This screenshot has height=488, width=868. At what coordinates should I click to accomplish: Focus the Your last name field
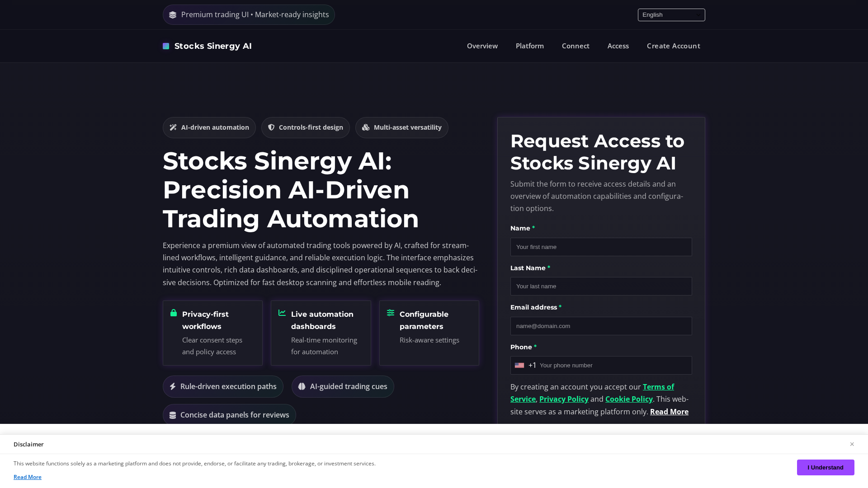601,286
